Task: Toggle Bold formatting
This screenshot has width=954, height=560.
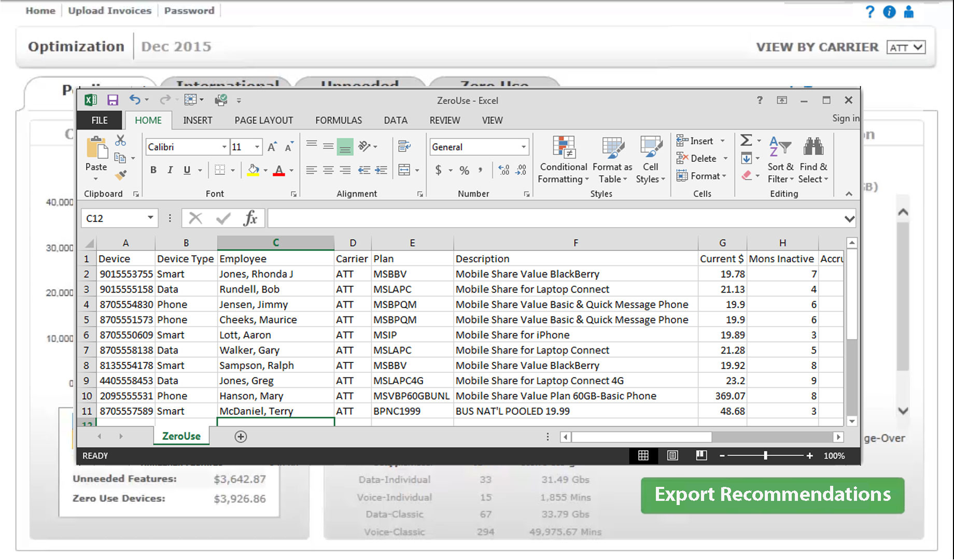Action: 153,170
